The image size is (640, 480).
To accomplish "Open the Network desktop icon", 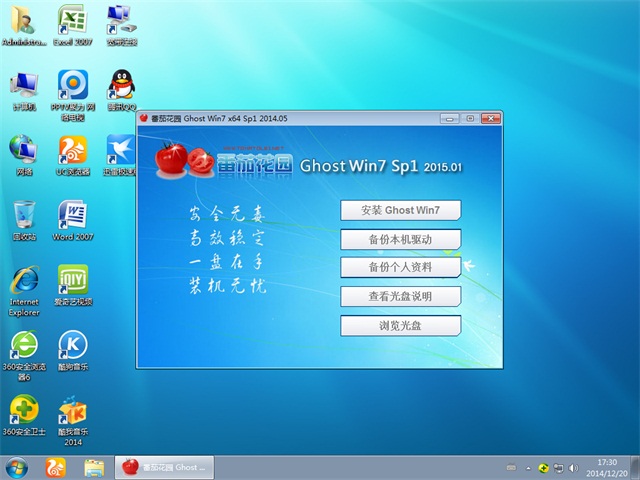I will [x=24, y=149].
